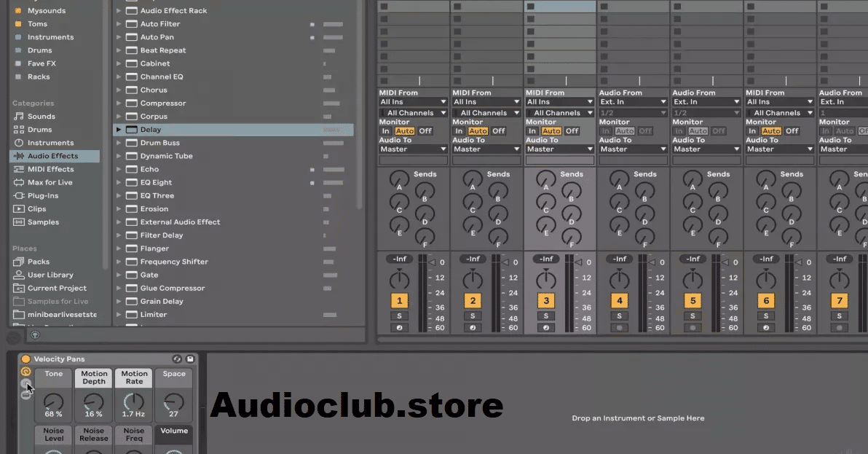Expand the Echo folder
Image resolution: width=868 pixels, height=454 pixels.
119,169
